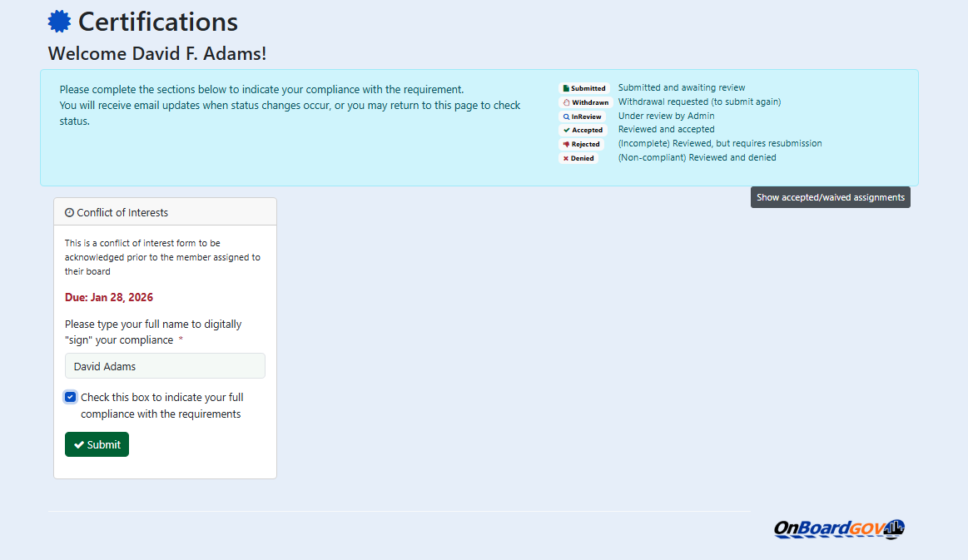The width and height of the screenshot is (968, 560).
Task: Click the Withdrawn status badge
Action: [586, 102]
